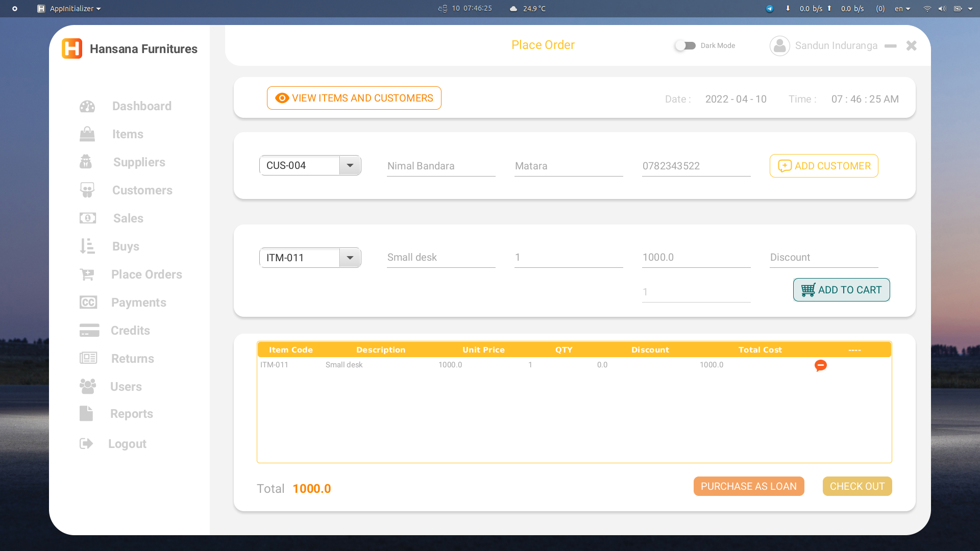Viewport: 980px width, 551px height.
Task: Open the ITM-011 item selection dropdown
Action: (x=350, y=258)
